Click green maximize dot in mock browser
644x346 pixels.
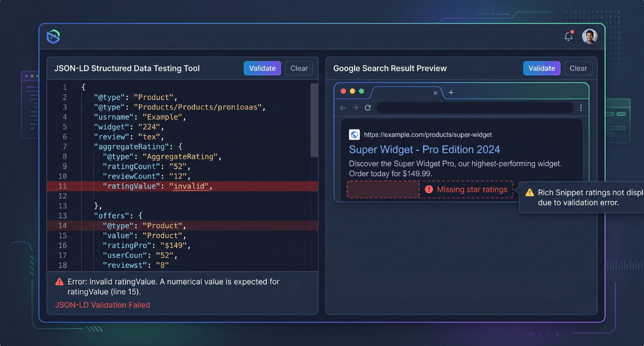[361, 91]
